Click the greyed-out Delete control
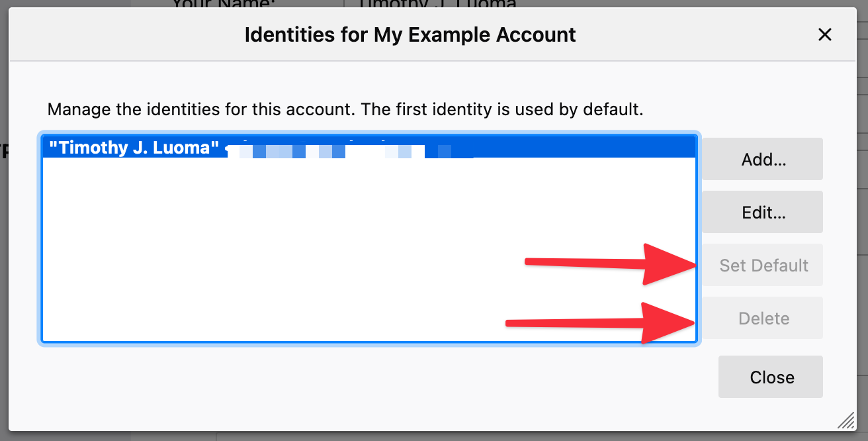Viewport: 868px width, 441px height. pos(762,318)
